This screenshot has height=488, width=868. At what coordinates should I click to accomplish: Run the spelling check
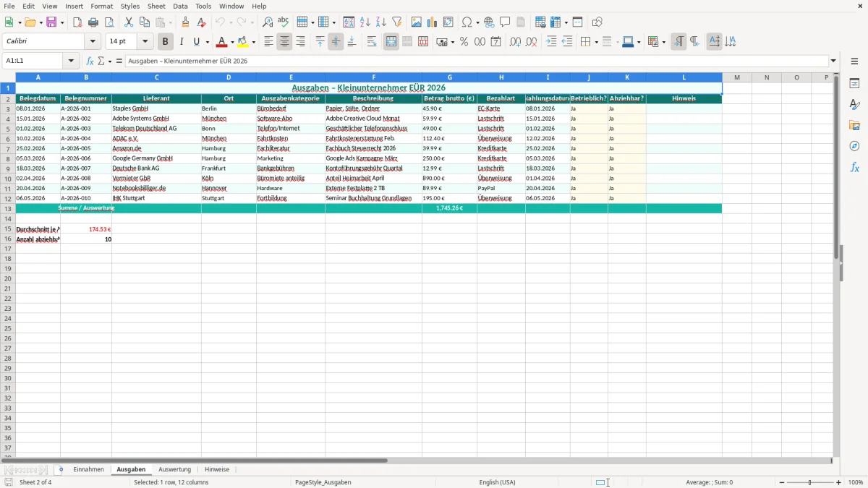(284, 22)
